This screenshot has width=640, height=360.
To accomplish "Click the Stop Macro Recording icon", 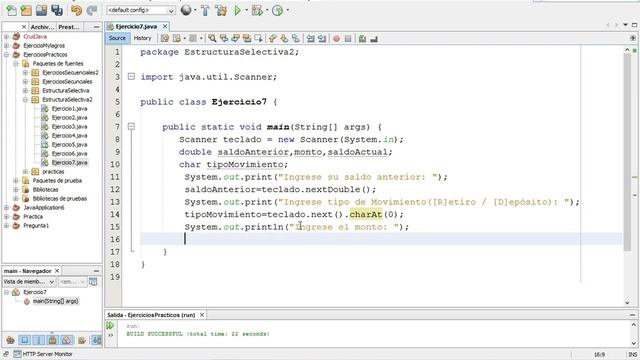I will (x=348, y=38).
